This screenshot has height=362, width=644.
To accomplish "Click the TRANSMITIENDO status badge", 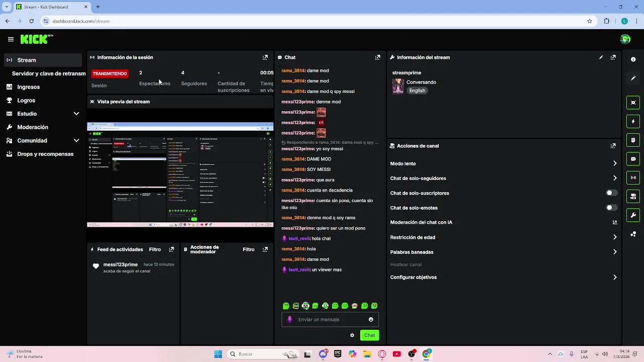I will (110, 73).
